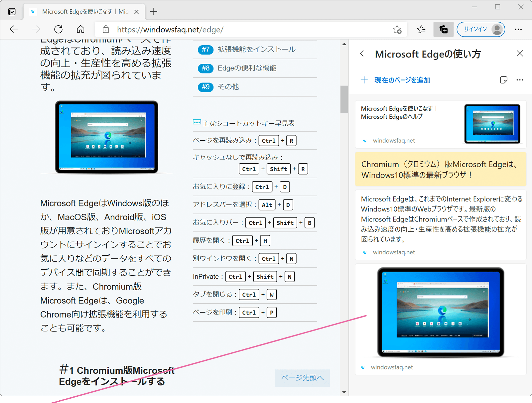Viewport: 532px width, 403px height.
Task: Close the Collections panel
Action: tap(520, 54)
